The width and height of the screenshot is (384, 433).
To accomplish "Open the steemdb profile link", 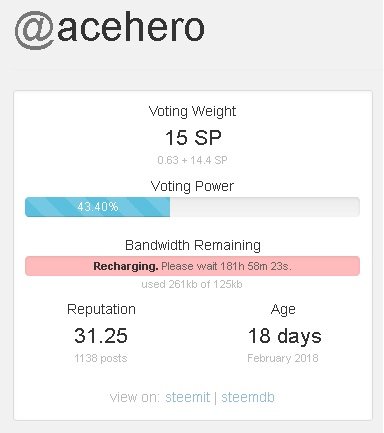I will (x=248, y=397).
